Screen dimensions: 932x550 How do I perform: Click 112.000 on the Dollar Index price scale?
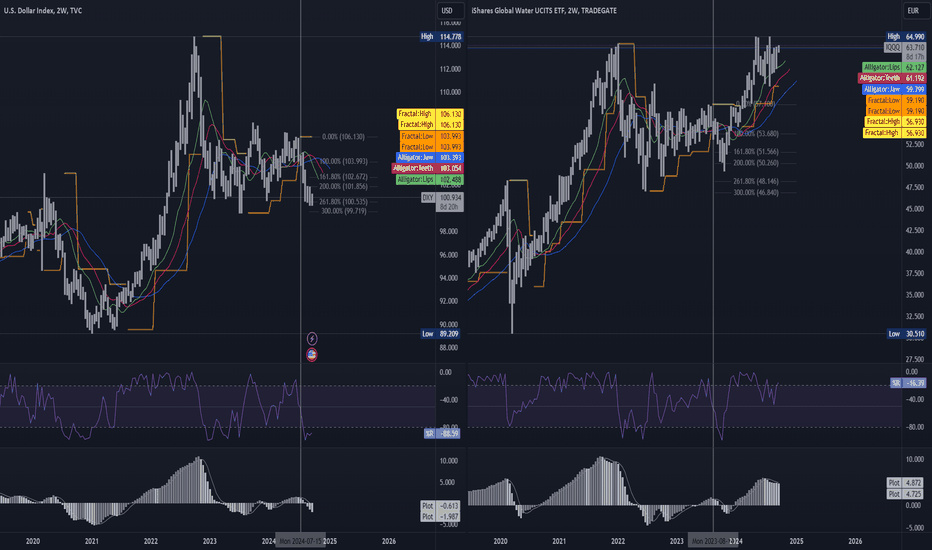(449, 69)
